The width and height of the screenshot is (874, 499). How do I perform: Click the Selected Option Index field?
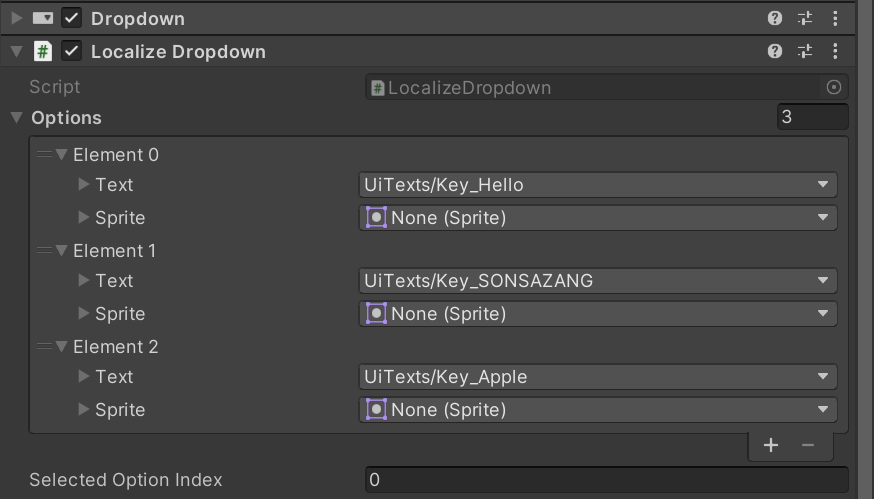(x=607, y=479)
